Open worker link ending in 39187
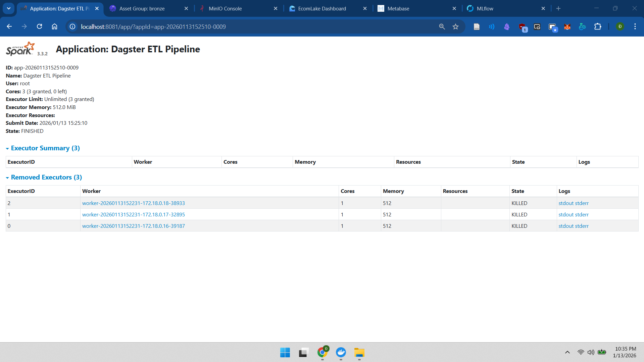Viewport: 644px width, 362px height. pos(134,226)
